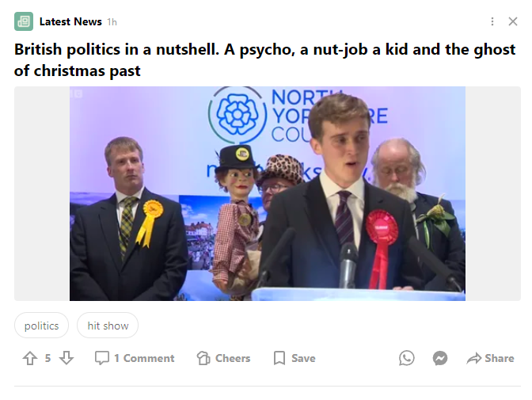
Task: Share the post via WhatsApp icon
Action: click(406, 358)
